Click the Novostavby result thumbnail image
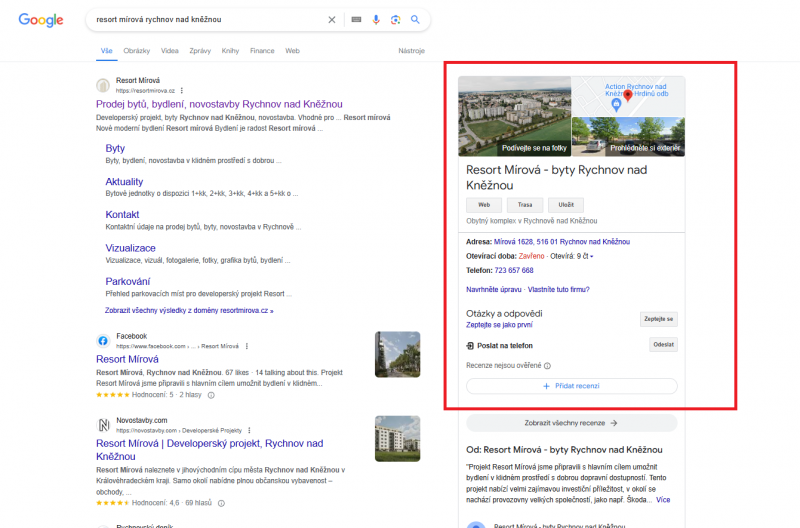The width and height of the screenshot is (800, 528). [x=397, y=439]
